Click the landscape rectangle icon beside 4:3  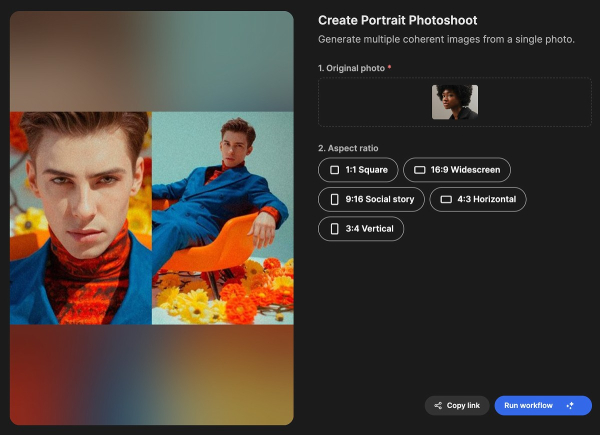click(x=446, y=199)
